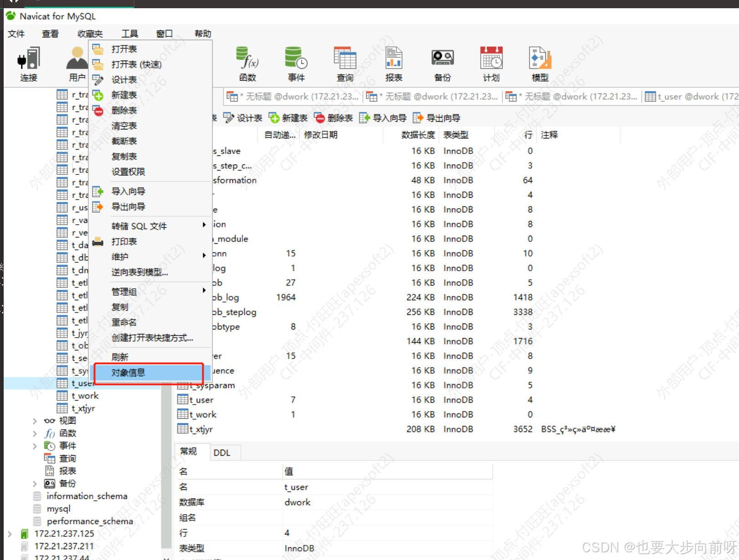This screenshot has width=739, height=560.
Task: Open the Event (事件) toolbar icon
Action: [x=296, y=64]
